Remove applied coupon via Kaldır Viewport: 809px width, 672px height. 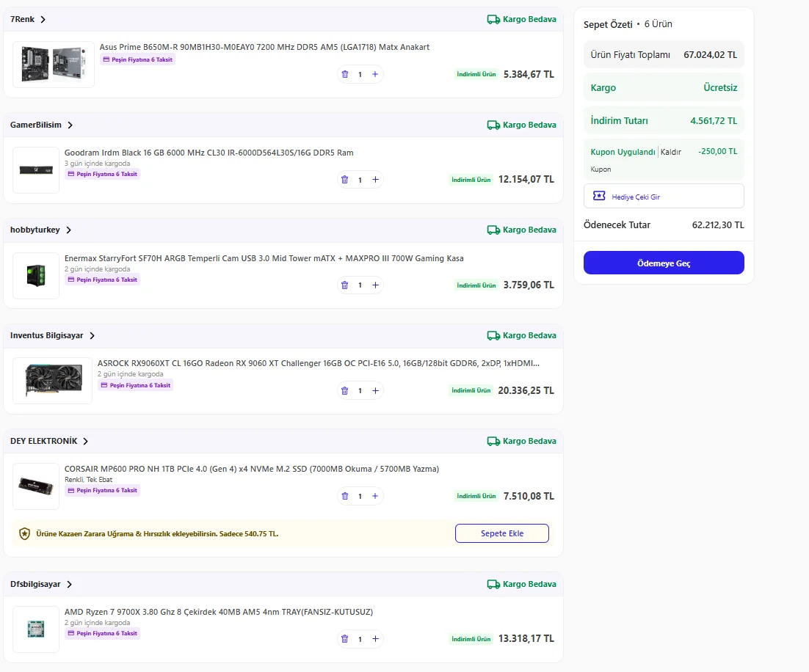(671, 152)
